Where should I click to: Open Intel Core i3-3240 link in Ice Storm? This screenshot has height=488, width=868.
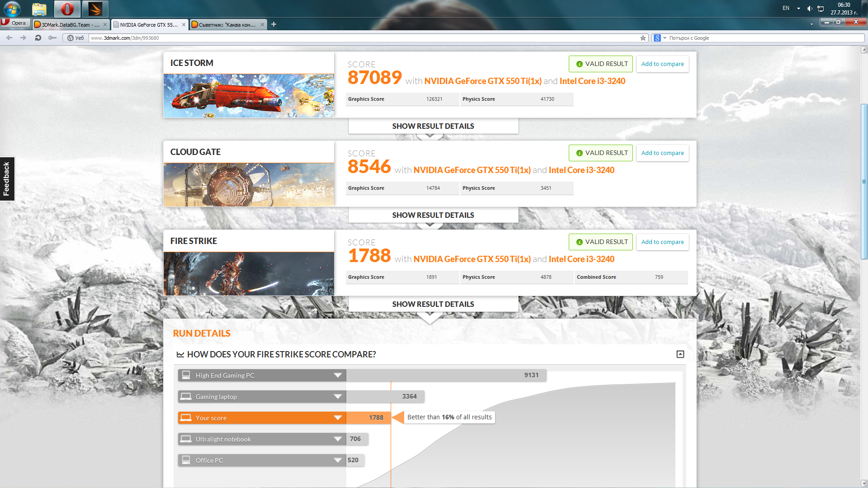[x=592, y=81]
